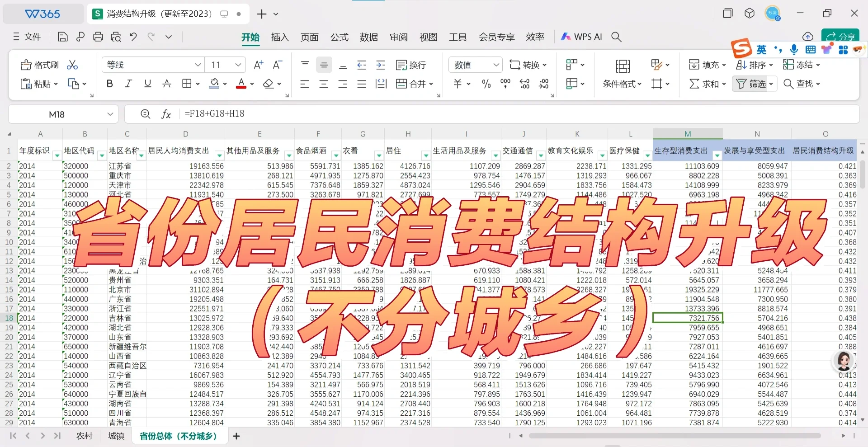The width and height of the screenshot is (868, 447).
Task: Click the Freeze panes 冻结 icon
Action: [x=788, y=65]
